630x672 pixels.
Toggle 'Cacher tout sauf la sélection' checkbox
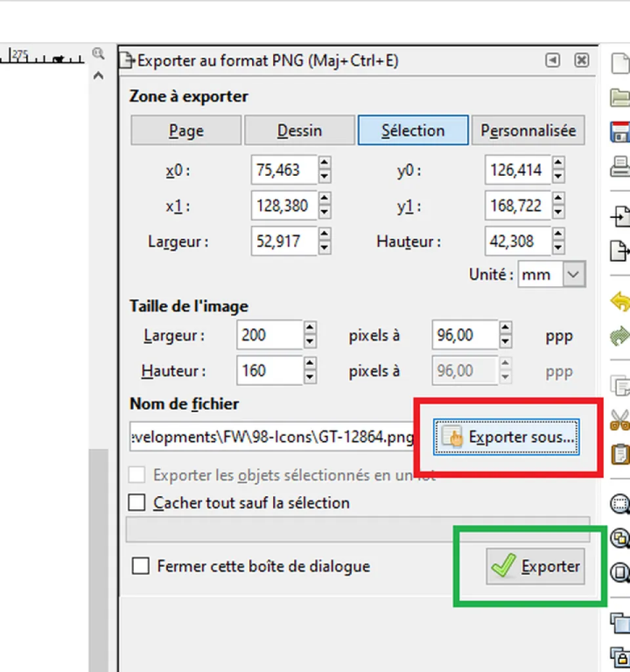[x=136, y=502]
